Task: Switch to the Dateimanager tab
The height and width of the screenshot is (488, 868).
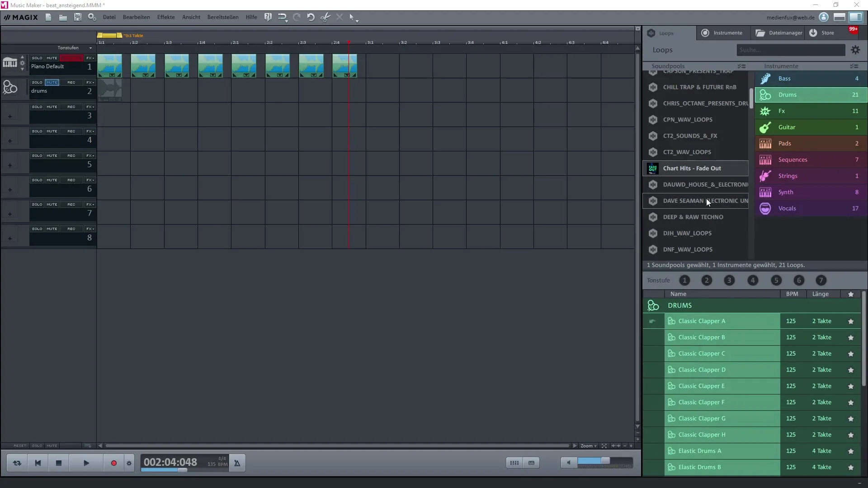Action: 778,33
